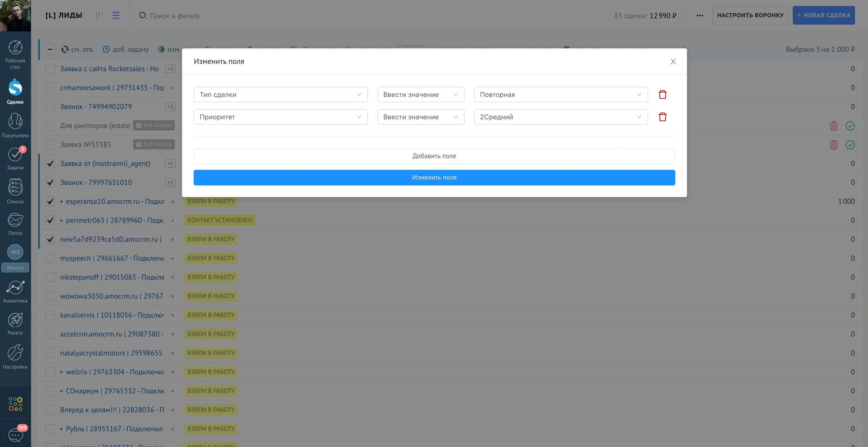Remove the Приоритет field row
This screenshot has width=868, height=447.
pyautogui.click(x=662, y=117)
